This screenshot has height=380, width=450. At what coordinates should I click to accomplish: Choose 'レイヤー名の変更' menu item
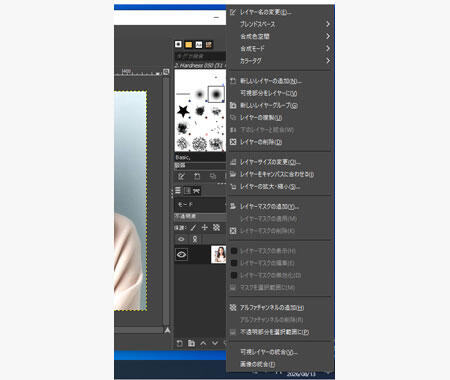[280, 12]
